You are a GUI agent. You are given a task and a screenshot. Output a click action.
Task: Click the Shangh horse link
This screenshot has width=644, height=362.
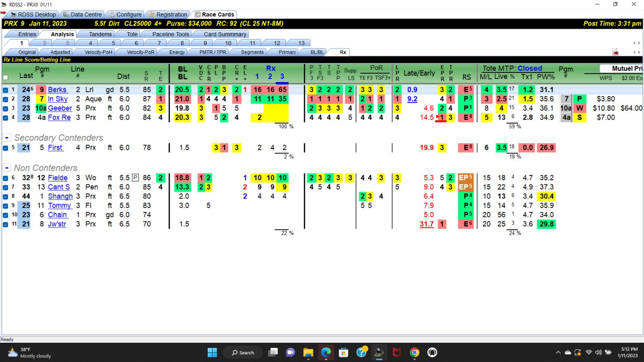pyautogui.click(x=60, y=196)
